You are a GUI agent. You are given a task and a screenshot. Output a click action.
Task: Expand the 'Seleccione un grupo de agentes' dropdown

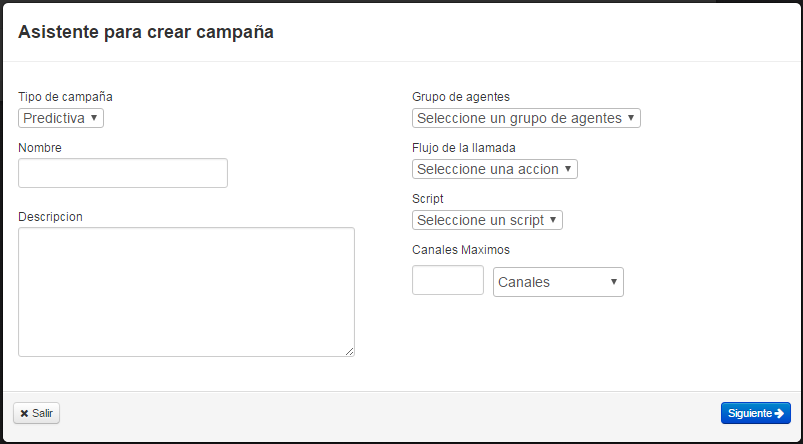(526, 118)
